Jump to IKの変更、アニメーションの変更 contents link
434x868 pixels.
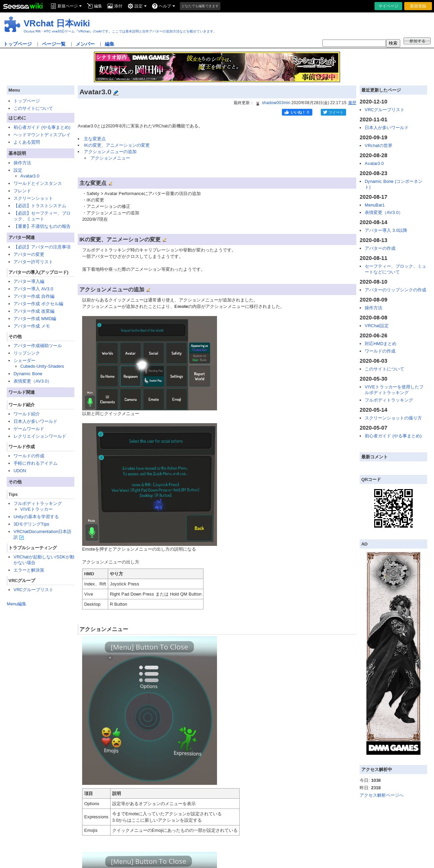click(117, 145)
